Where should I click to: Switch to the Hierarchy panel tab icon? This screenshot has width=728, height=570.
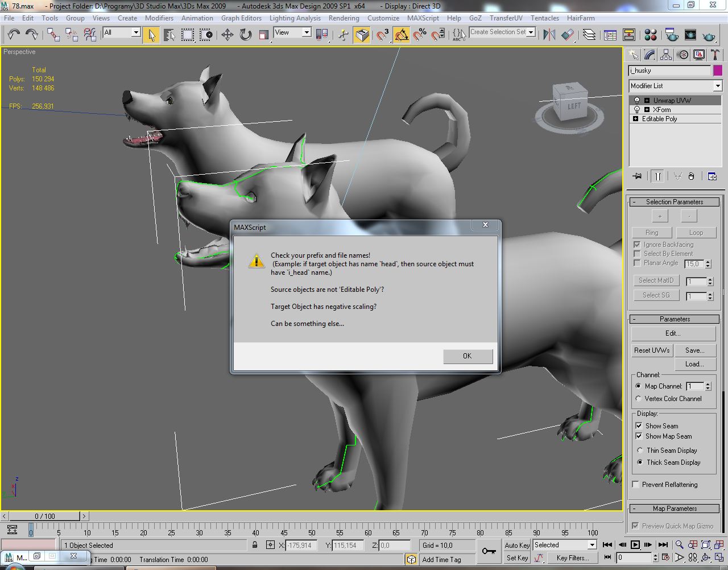tap(666, 55)
